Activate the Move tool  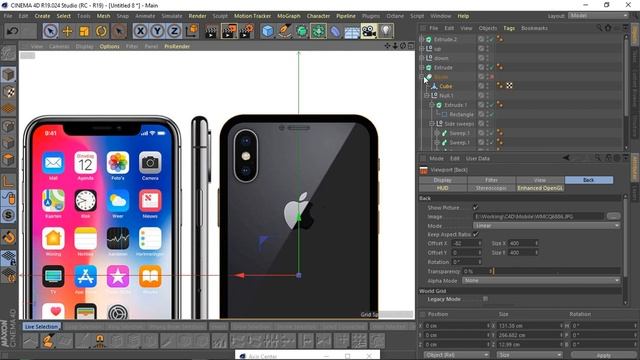pyautogui.click(x=67, y=31)
